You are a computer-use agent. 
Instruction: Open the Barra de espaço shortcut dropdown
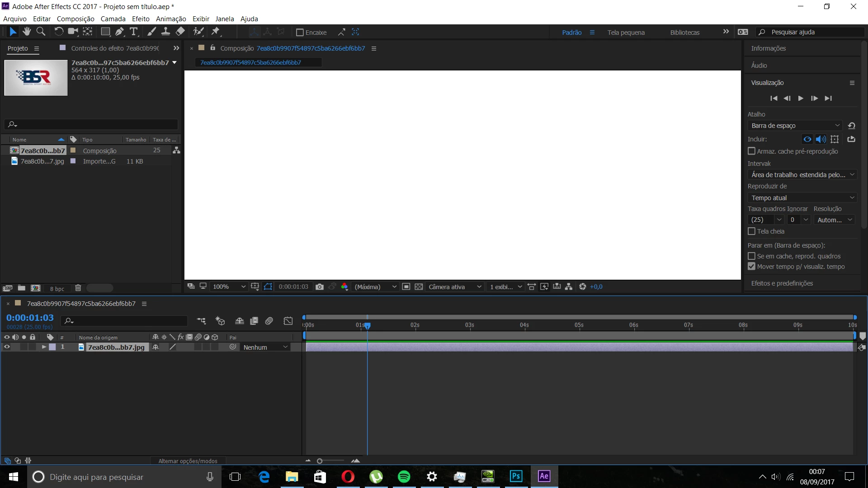coord(795,126)
